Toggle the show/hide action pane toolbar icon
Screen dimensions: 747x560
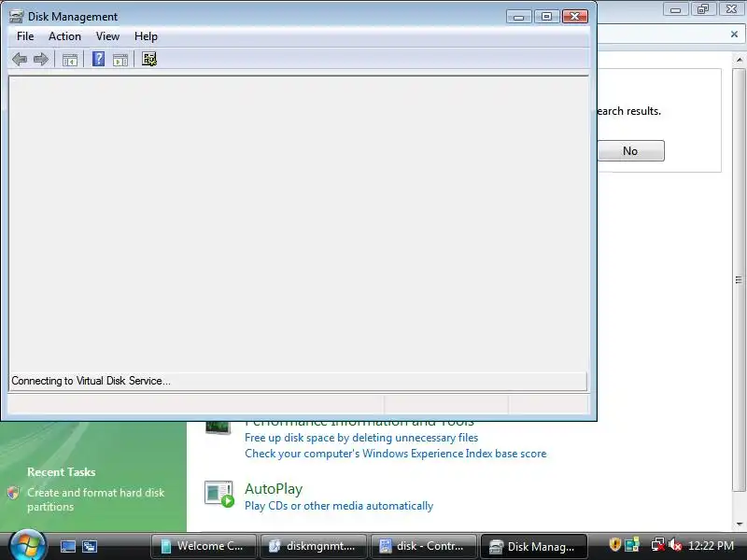(120, 60)
